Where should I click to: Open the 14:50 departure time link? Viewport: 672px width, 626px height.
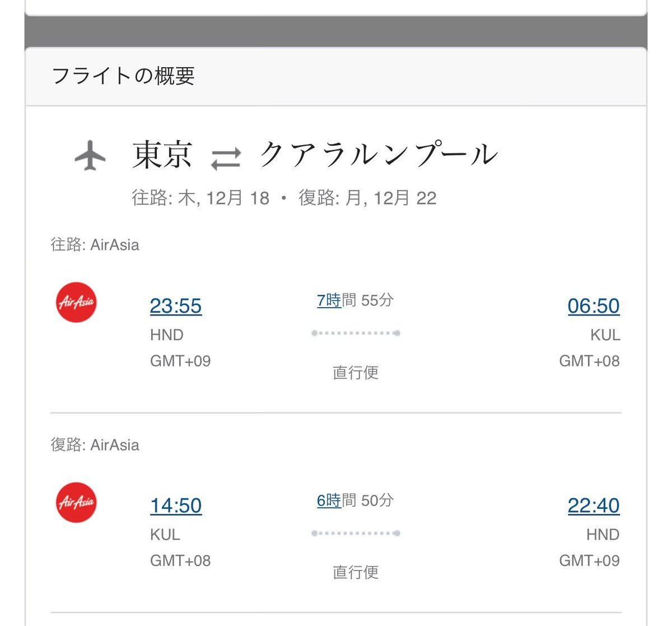[176, 506]
